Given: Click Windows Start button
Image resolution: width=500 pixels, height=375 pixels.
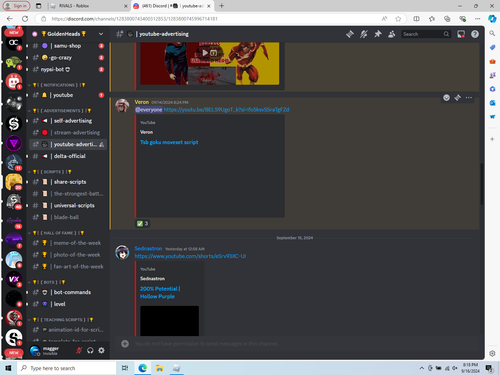Looking at the screenshot, I should (8, 368).
